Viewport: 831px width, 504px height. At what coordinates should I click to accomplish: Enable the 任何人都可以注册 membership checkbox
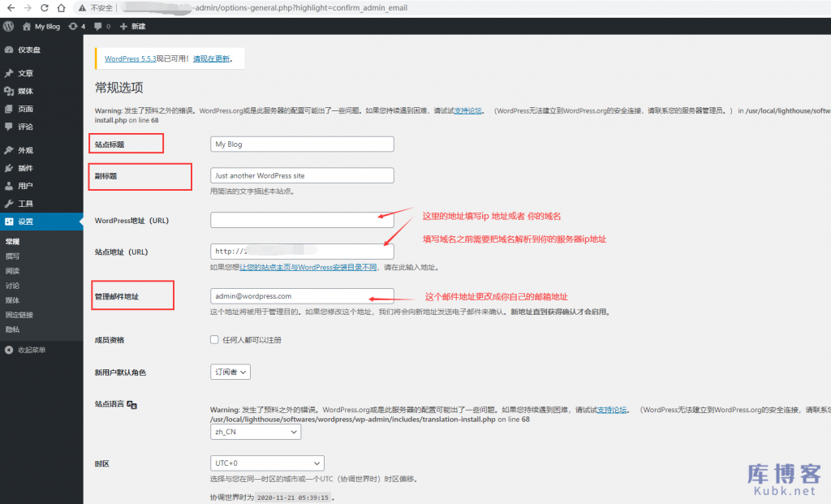pyautogui.click(x=213, y=339)
